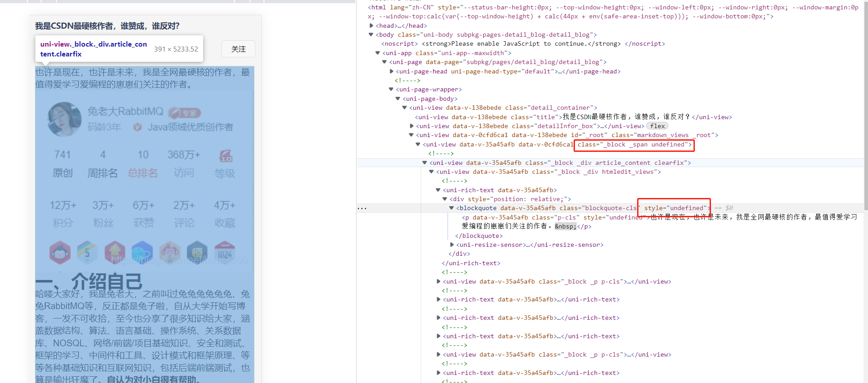Click the author name 免老大RabbitMQ
868x383 pixels.
pos(125,111)
